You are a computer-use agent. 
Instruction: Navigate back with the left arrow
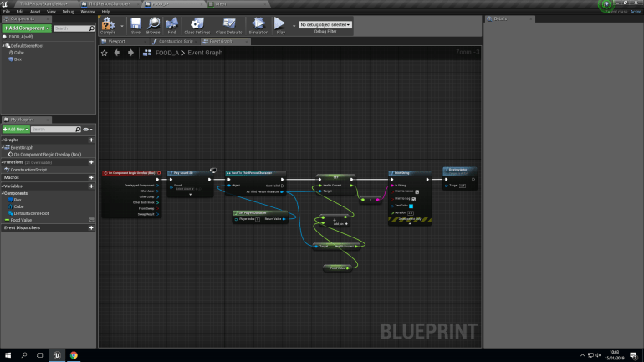click(117, 53)
